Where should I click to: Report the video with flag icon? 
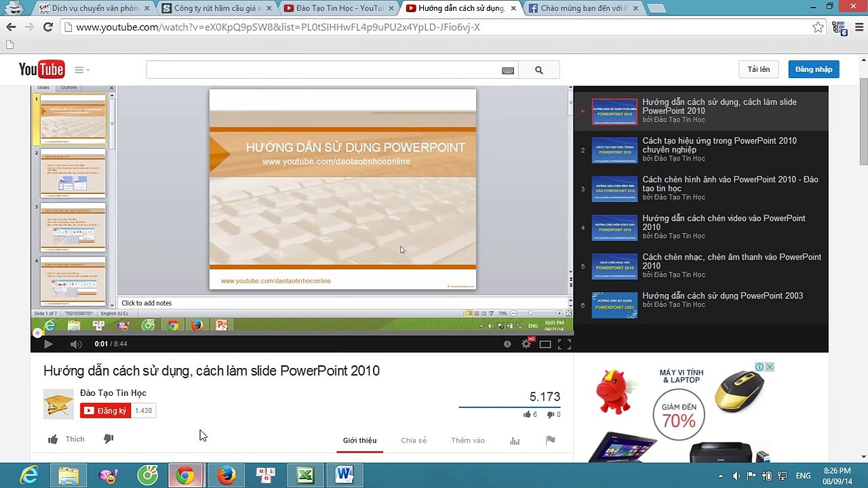pos(551,440)
